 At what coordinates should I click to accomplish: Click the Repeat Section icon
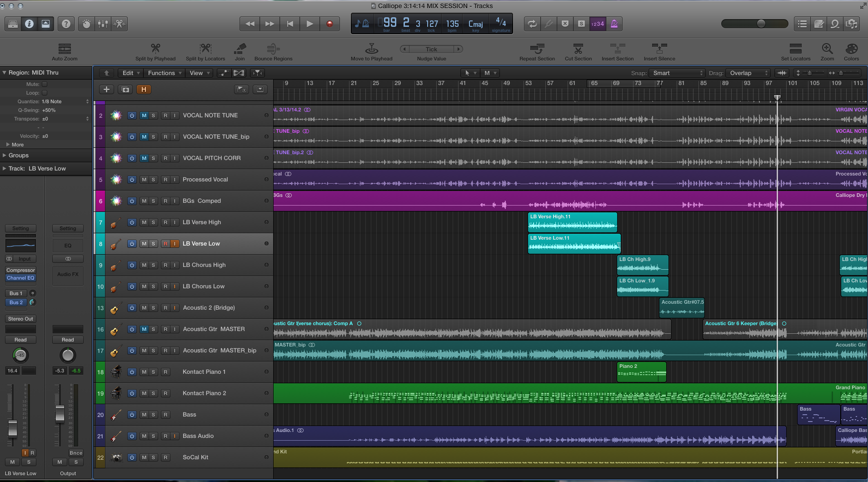[537, 48]
